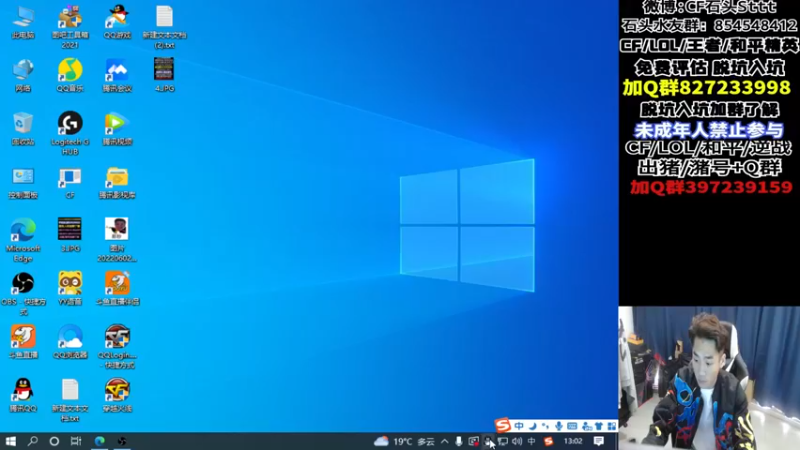Select the QQ浏览器 desktop shortcut
This screenshot has width=800, height=450.
click(70, 342)
